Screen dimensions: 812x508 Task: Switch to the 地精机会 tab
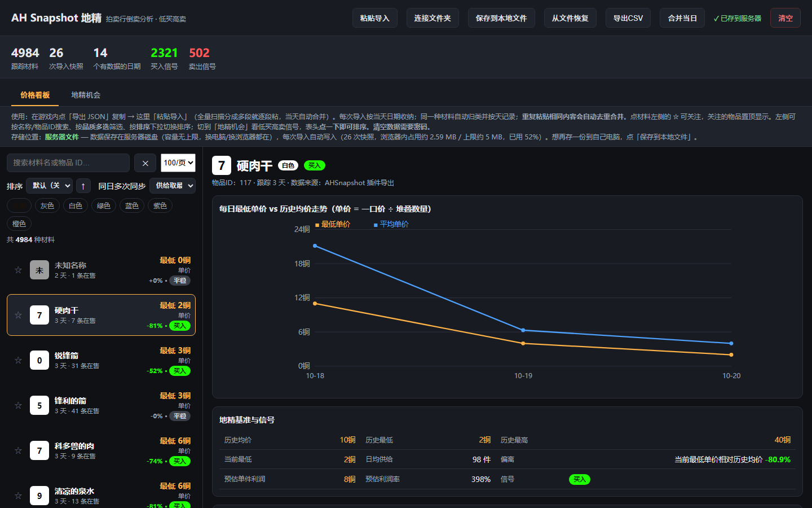tap(86, 95)
